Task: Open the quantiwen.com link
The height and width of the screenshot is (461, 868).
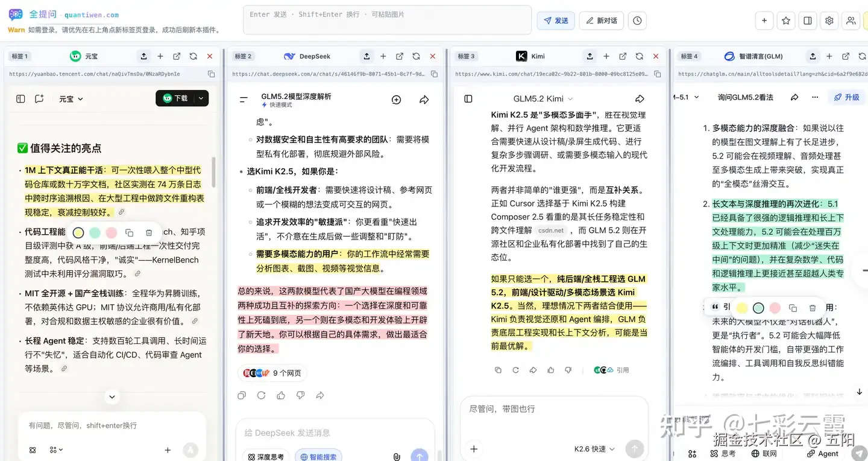Action: point(92,14)
